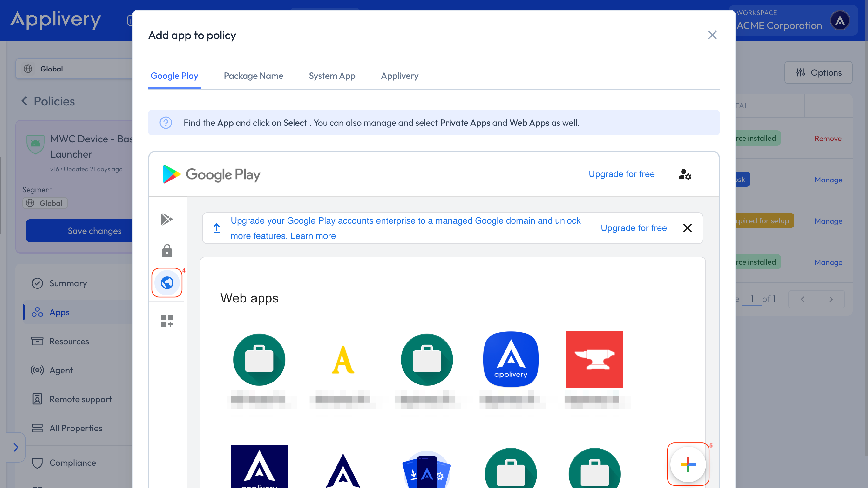Open the Learn more link
Image resolution: width=868 pixels, height=488 pixels.
[313, 236]
